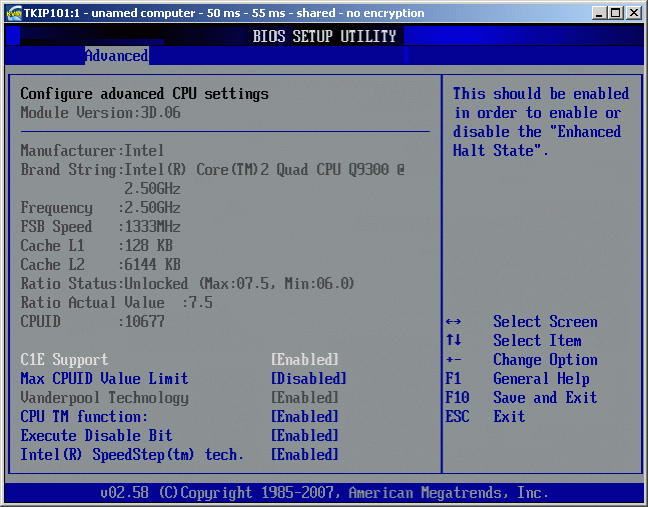Click the TKIP101:1 window title text

(224, 13)
